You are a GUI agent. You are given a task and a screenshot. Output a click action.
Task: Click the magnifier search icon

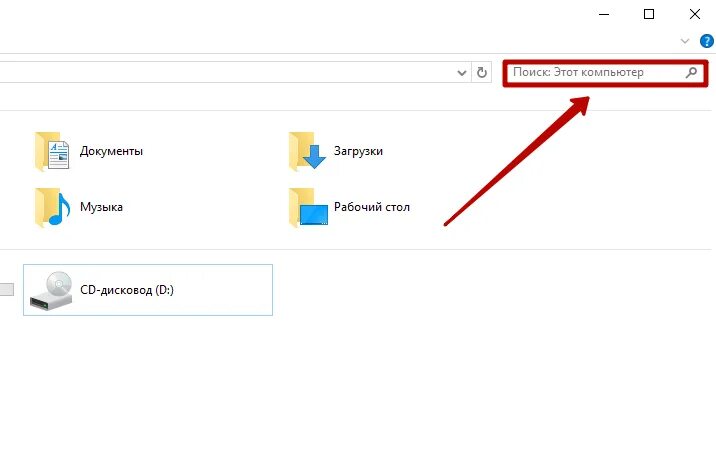point(691,72)
